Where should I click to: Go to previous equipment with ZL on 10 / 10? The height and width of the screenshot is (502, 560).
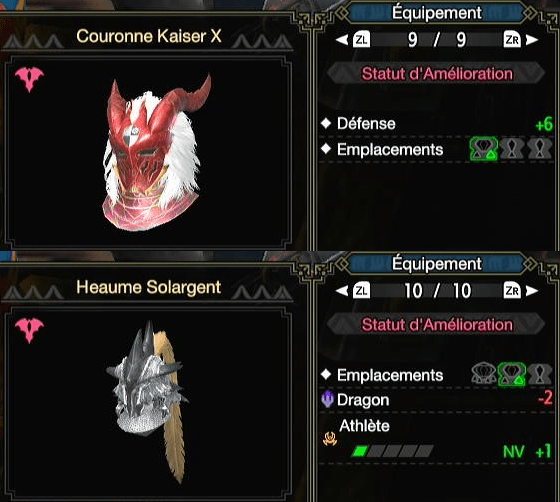click(353, 291)
